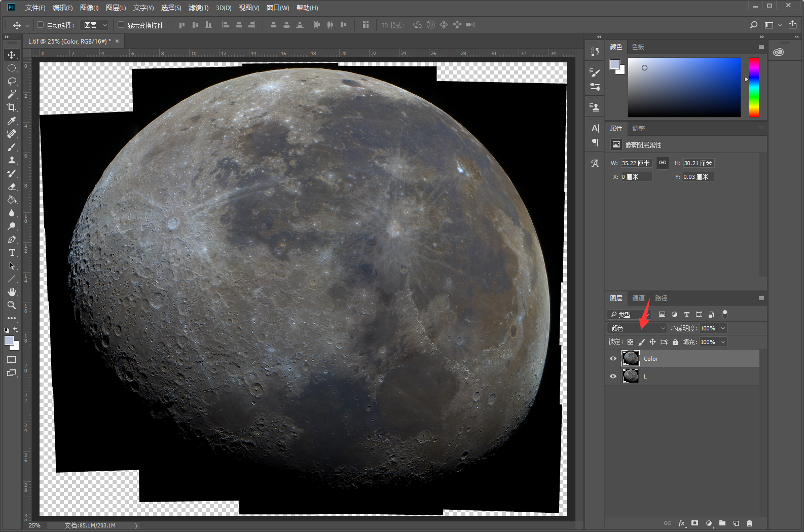Link width and height in properties
The image size is (804, 532).
(663, 163)
